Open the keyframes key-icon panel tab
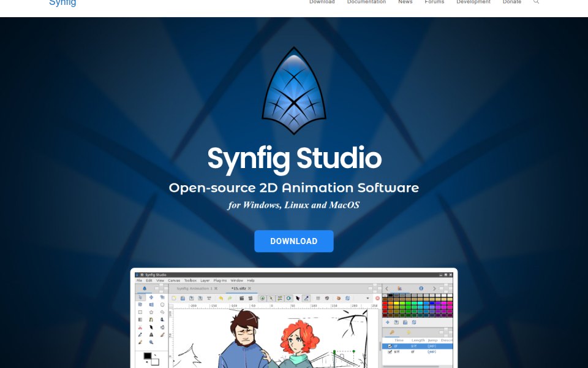 point(391,332)
